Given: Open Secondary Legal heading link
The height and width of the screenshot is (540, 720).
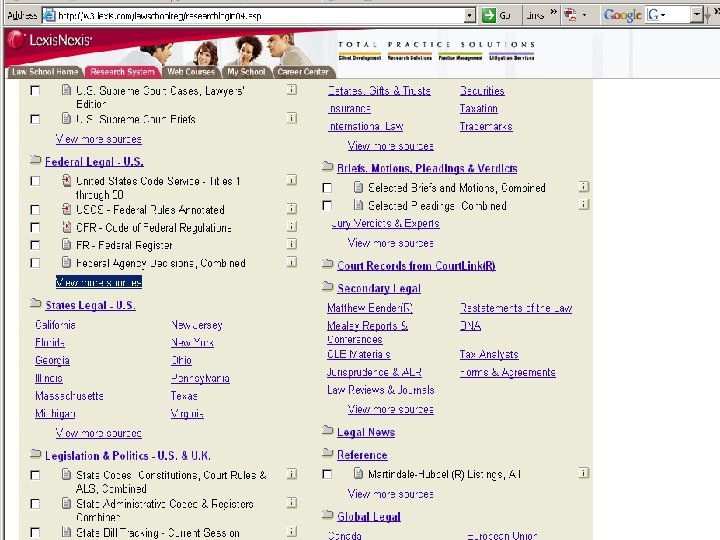Looking at the screenshot, I should tap(379, 288).
